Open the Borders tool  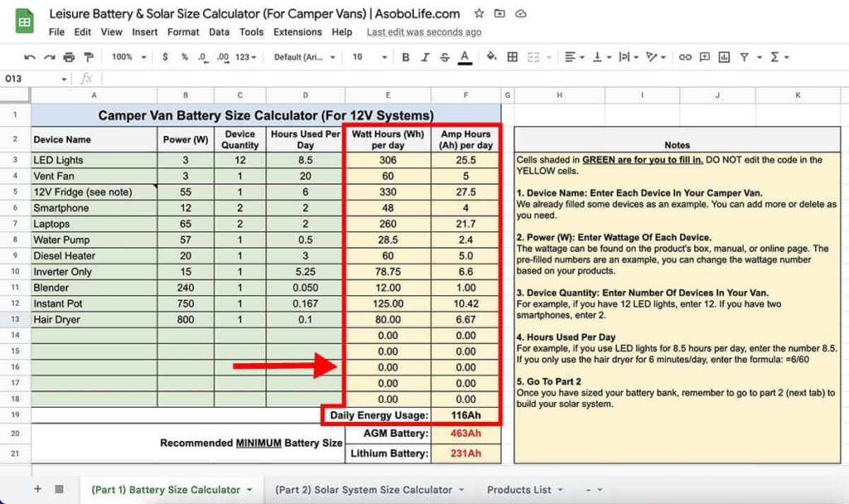pyautogui.click(x=512, y=57)
